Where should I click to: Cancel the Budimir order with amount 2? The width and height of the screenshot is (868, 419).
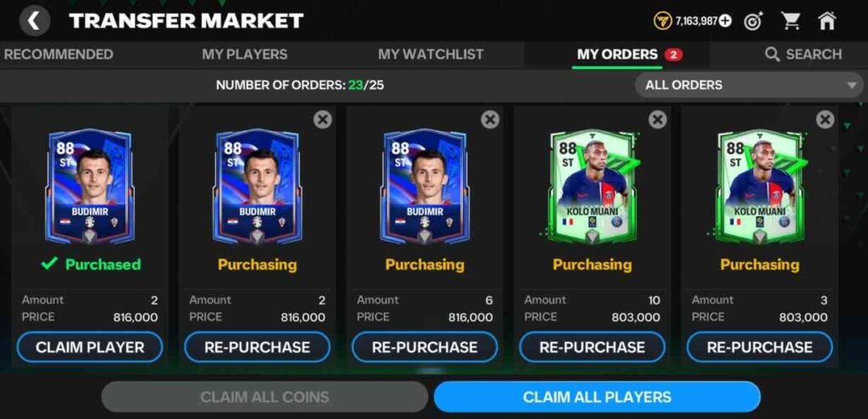322,119
